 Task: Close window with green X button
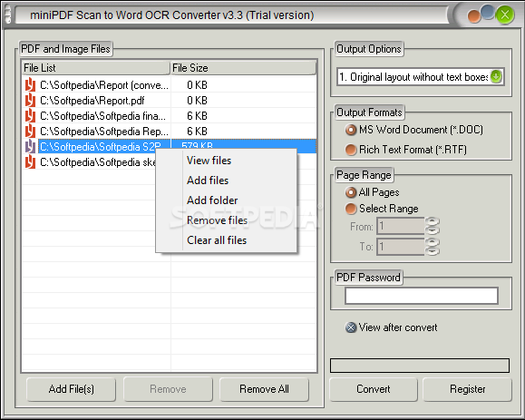coord(505,15)
